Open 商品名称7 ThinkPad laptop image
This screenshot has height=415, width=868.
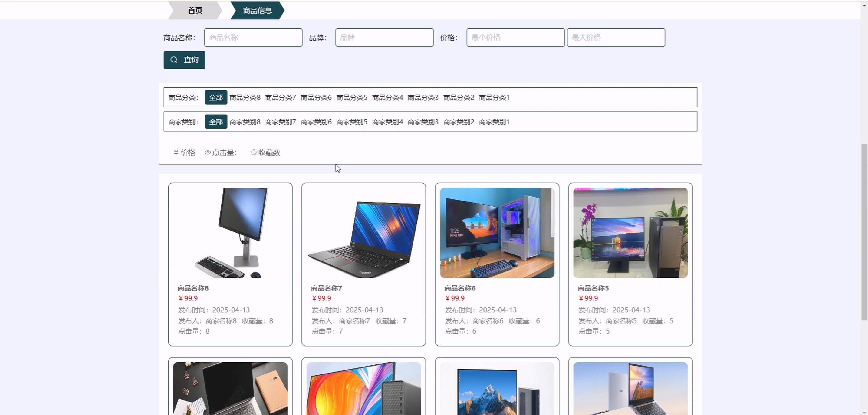(363, 233)
